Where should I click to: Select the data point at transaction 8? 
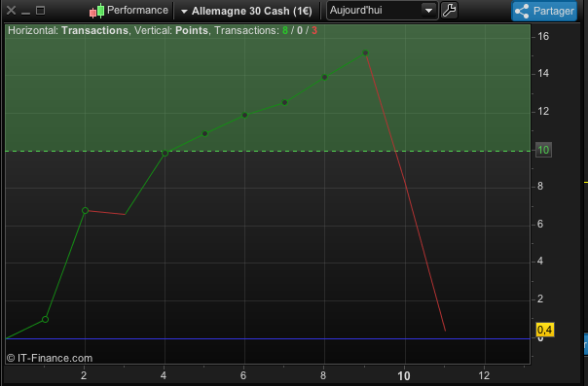click(x=325, y=78)
